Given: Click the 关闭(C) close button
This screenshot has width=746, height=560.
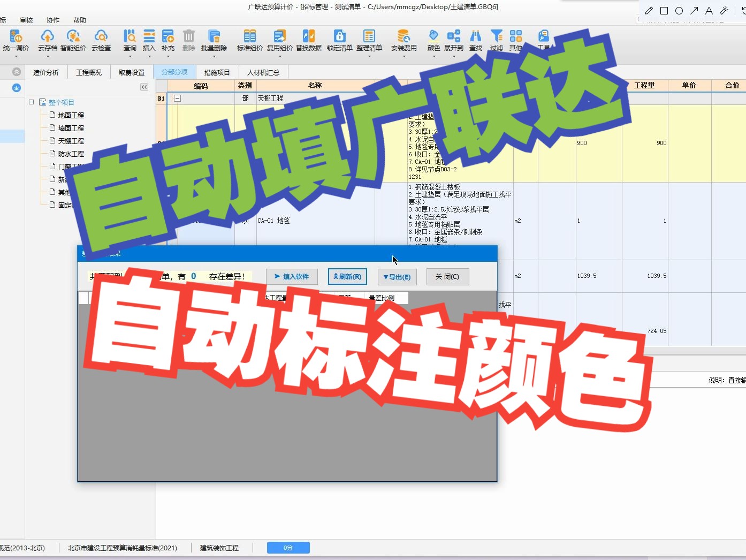Looking at the screenshot, I should [x=447, y=277].
